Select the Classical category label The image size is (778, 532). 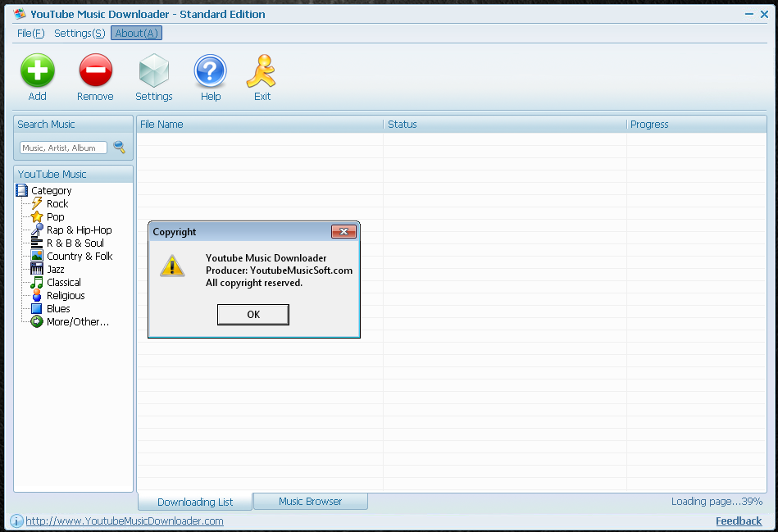(64, 282)
